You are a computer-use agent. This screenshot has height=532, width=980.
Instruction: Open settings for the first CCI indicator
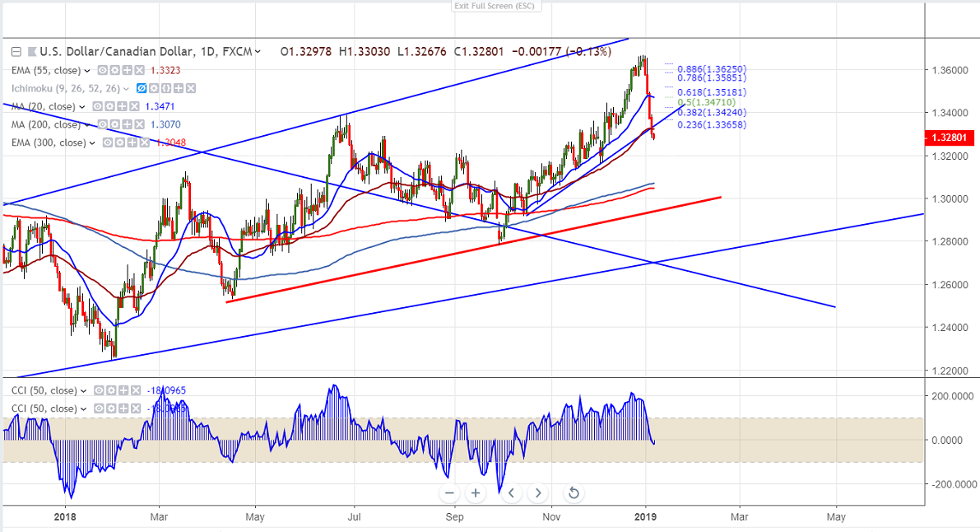pos(110,390)
